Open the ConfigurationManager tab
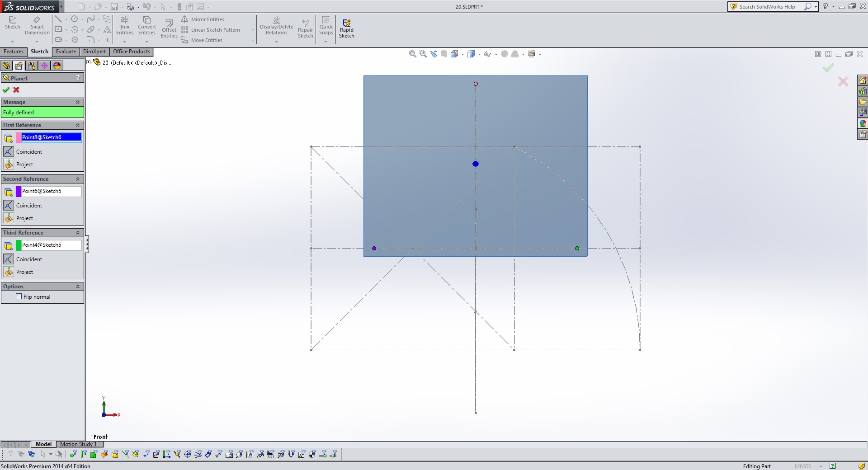The image size is (868, 470). [x=32, y=66]
